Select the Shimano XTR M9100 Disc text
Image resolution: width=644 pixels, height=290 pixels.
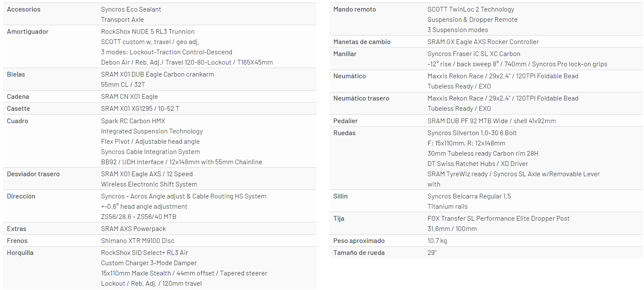coord(138,241)
